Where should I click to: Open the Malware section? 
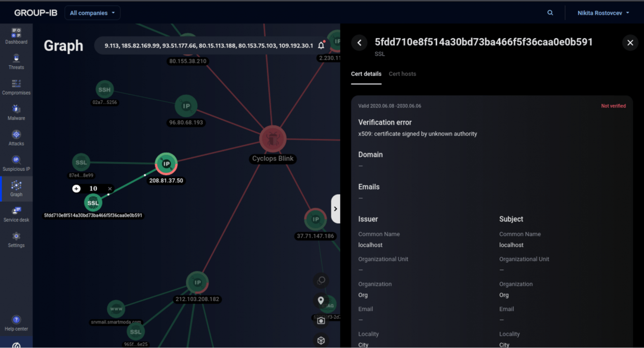(x=16, y=112)
